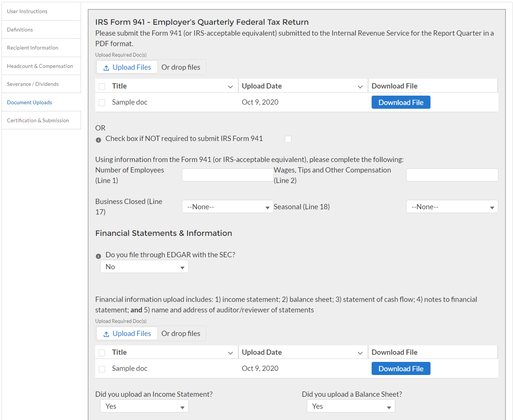Switch to Severance / Dividends section
Viewport: 513px width, 420px height.
pyautogui.click(x=33, y=84)
